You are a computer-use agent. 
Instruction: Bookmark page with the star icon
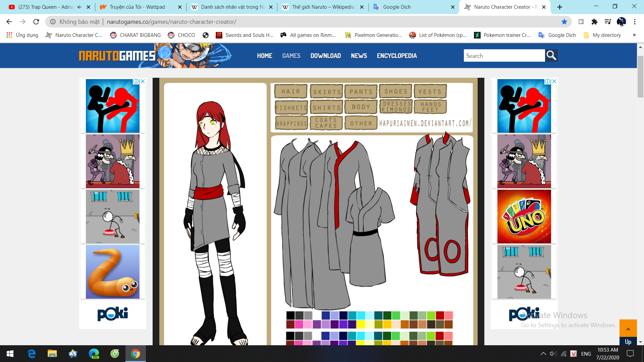[564, 22]
